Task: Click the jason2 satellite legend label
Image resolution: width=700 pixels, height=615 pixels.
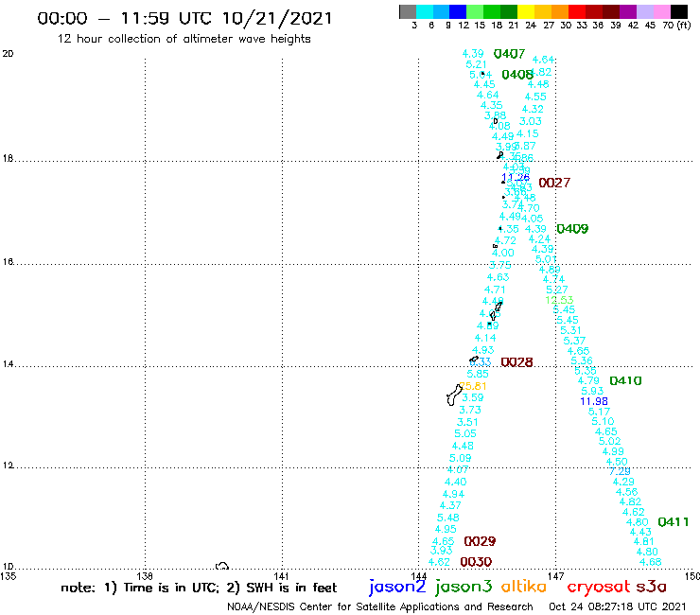Action: pos(397,587)
